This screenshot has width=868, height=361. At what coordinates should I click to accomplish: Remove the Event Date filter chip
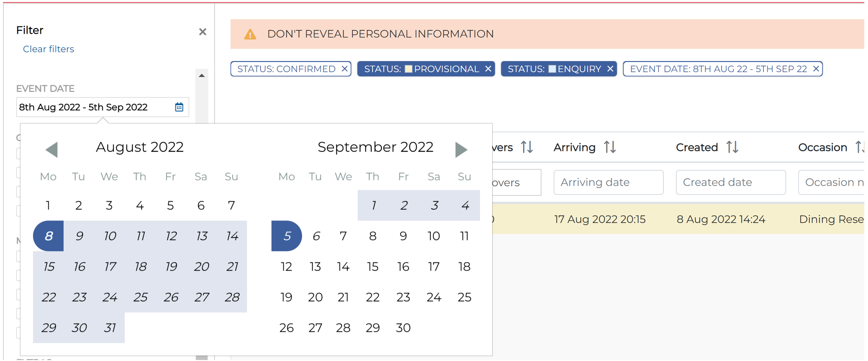816,69
